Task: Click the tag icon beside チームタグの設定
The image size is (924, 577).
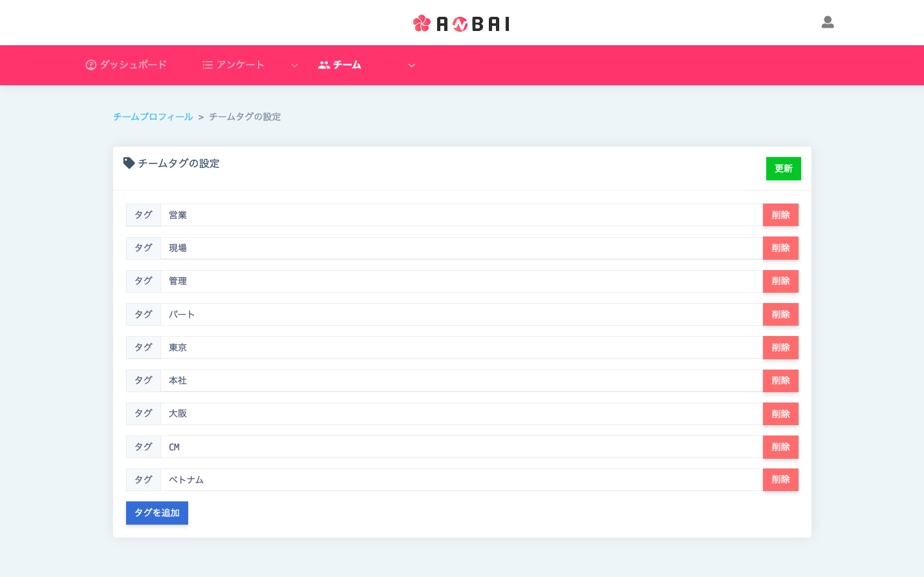Action: (x=129, y=162)
